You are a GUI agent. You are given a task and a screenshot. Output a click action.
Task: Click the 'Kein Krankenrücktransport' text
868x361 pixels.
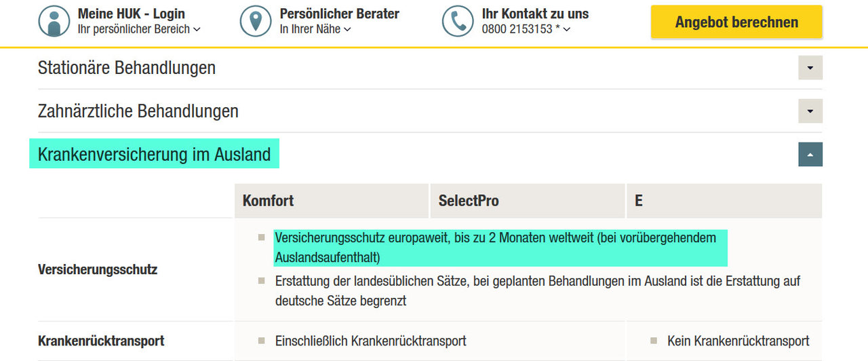click(738, 341)
